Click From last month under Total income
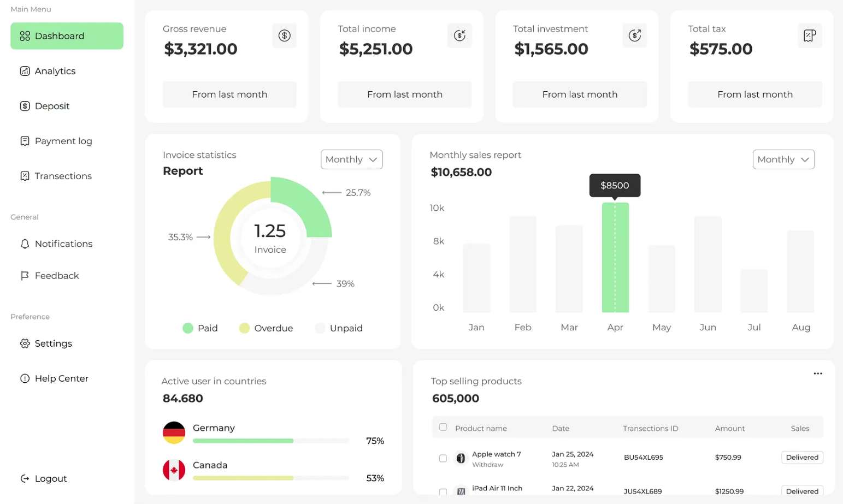 click(x=404, y=94)
